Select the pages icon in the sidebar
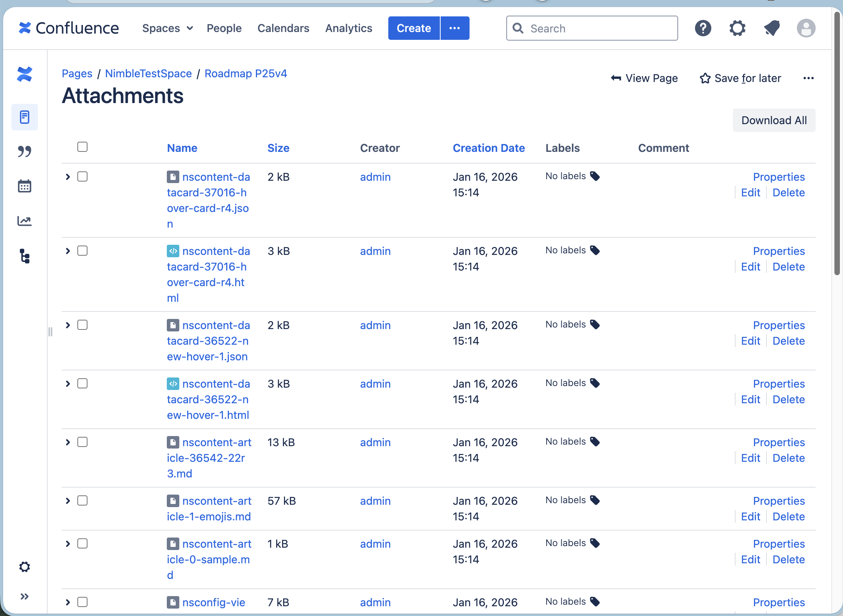This screenshot has width=843, height=616. [x=25, y=117]
